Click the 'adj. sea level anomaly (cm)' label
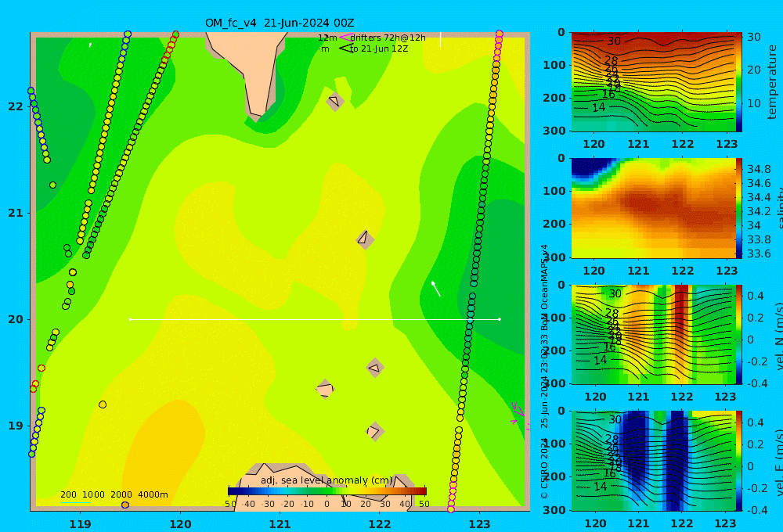Viewport: 783px width, 532px height. [x=327, y=480]
